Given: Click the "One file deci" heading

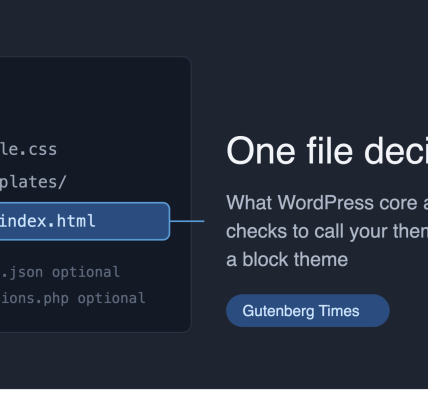Looking at the screenshot, I should (327, 151).
